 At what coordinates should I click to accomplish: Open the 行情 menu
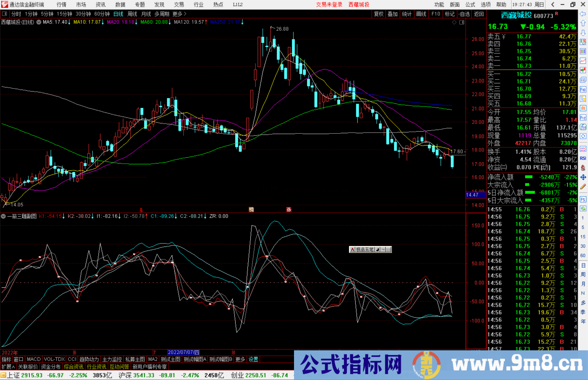coord(62,4)
